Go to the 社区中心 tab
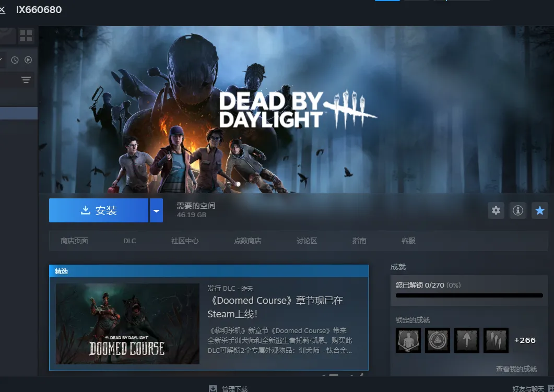 click(x=185, y=241)
